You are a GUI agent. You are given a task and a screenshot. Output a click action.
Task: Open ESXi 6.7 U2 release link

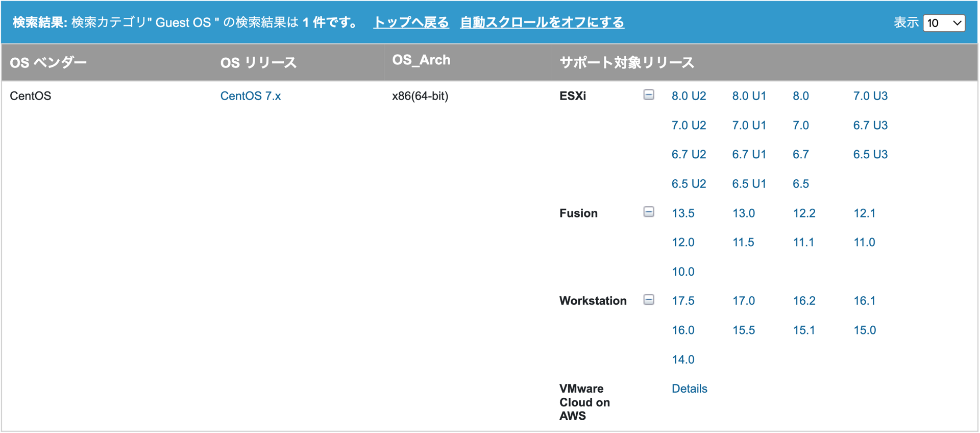pos(689,154)
